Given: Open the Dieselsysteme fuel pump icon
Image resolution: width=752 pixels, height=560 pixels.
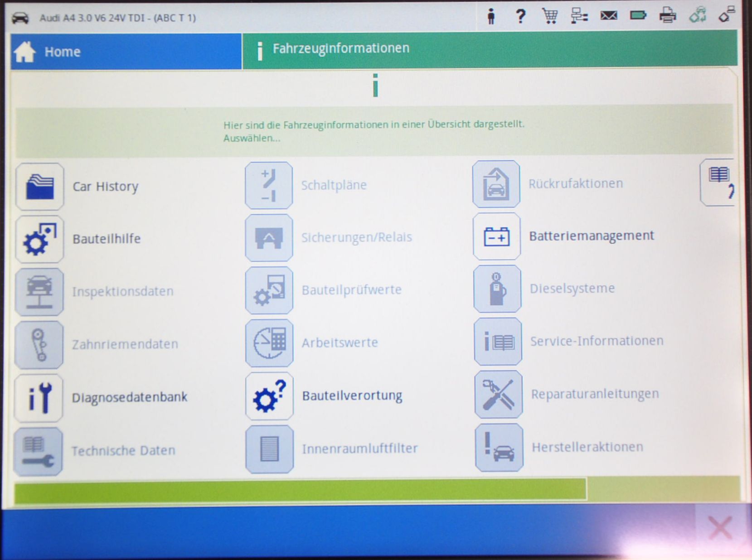Looking at the screenshot, I should pyautogui.click(x=497, y=289).
